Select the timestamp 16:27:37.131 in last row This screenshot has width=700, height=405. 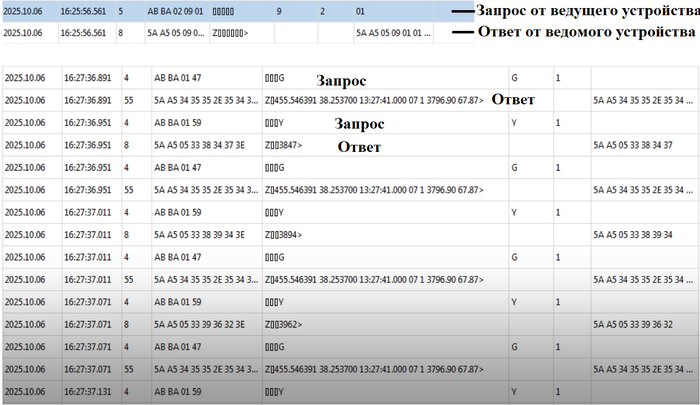[86, 391]
